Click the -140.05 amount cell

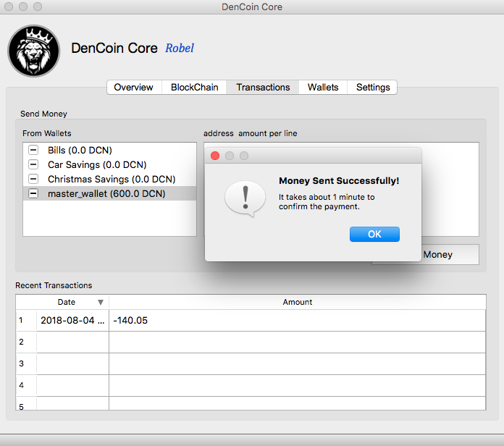[298, 320]
